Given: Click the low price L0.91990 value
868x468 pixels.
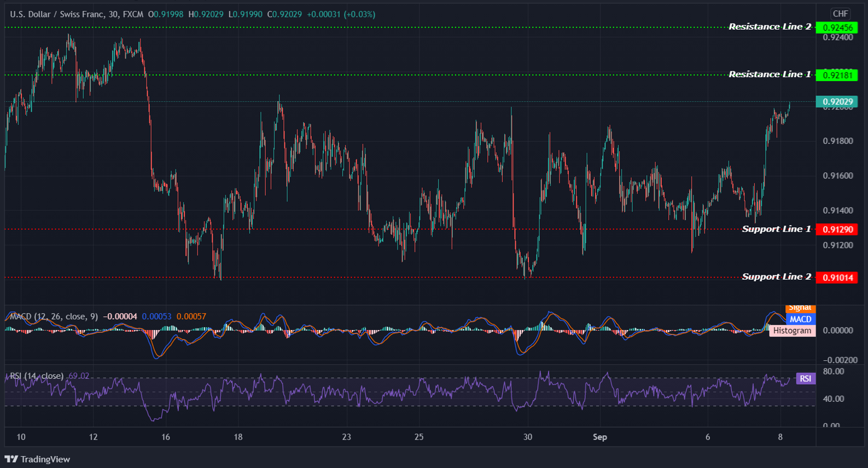Looking at the screenshot, I should 245,14.
